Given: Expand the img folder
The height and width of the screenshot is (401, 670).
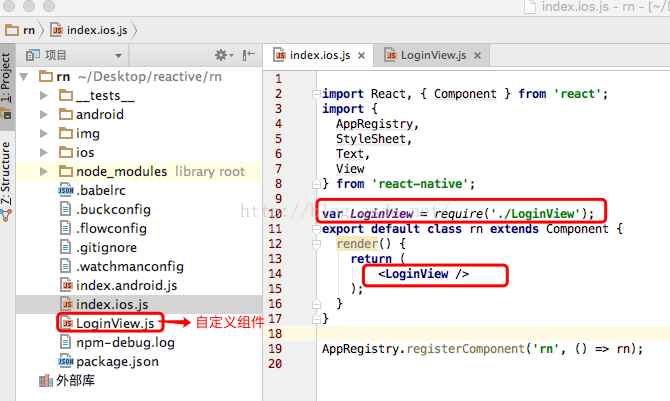Looking at the screenshot, I should tap(43, 133).
